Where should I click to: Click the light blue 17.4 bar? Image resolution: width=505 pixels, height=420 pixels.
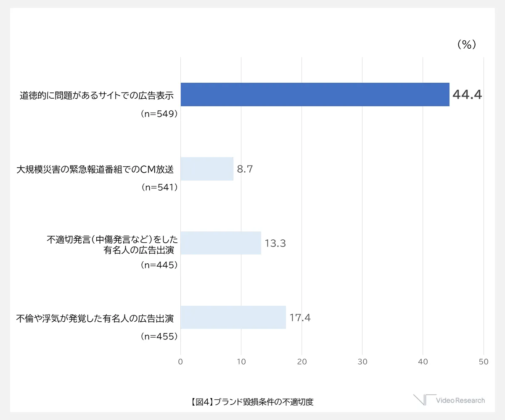[x=233, y=317]
